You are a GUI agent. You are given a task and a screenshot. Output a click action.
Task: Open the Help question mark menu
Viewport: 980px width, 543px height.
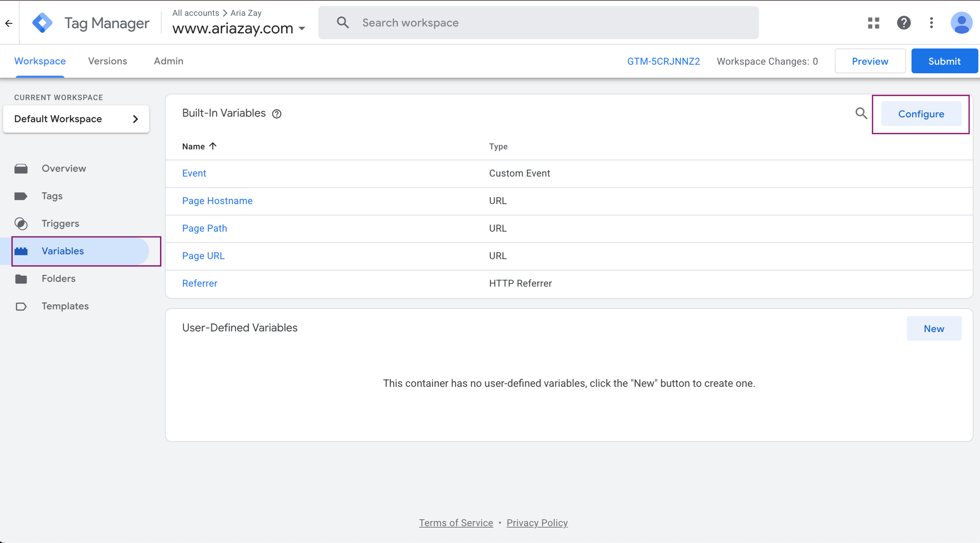904,23
